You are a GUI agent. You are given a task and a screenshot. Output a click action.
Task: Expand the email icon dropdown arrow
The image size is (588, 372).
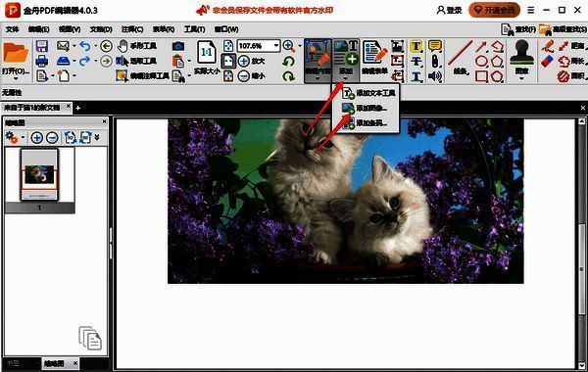[73, 46]
